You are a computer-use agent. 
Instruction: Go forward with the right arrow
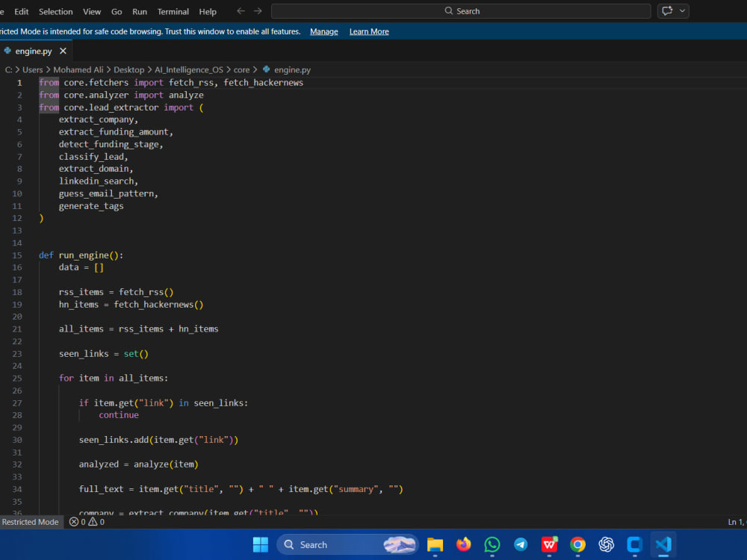(x=258, y=11)
